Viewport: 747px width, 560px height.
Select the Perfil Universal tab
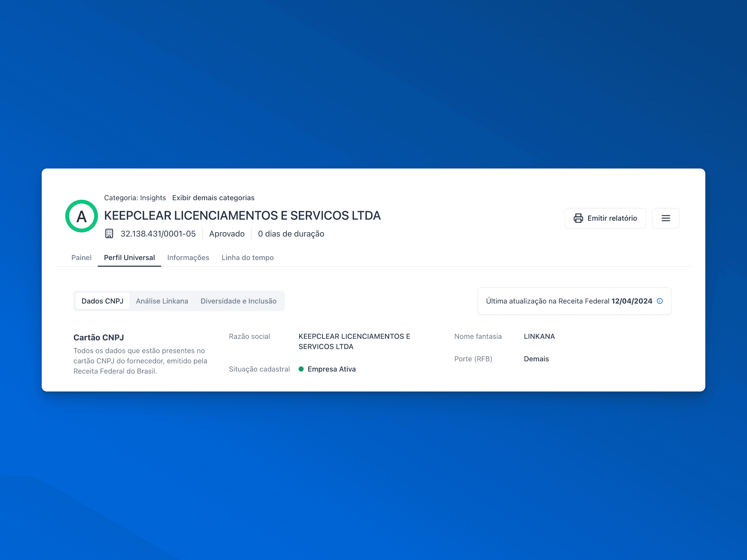coord(129,257)
